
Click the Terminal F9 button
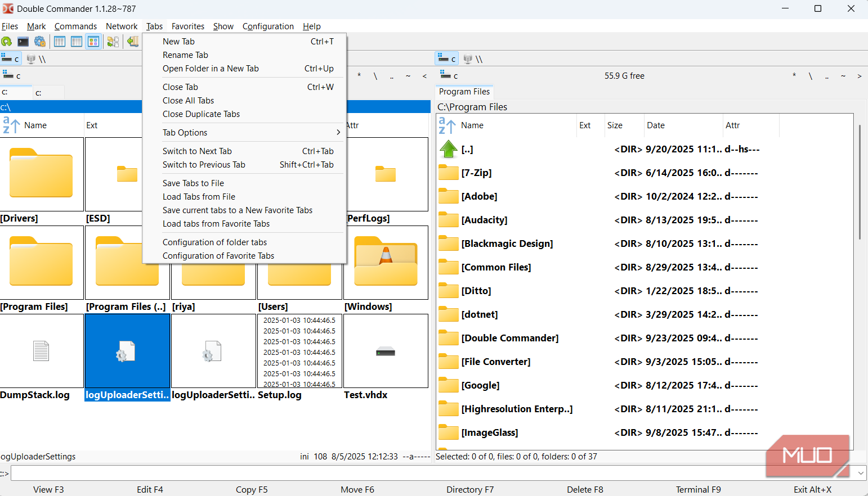[698, 489]
